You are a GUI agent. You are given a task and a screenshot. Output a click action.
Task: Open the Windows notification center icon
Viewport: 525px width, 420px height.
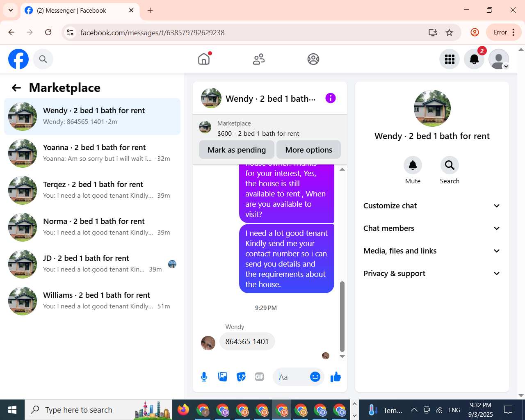pos(508,410)
